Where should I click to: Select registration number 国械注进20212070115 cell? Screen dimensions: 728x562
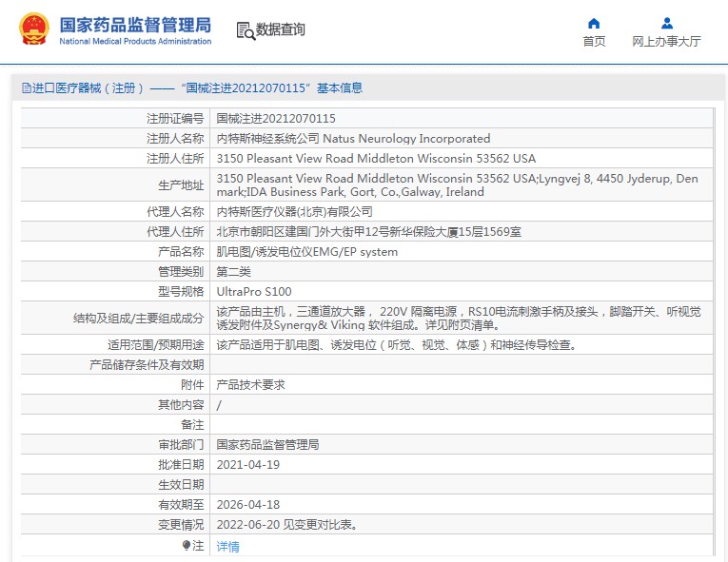tap(276, 118)
